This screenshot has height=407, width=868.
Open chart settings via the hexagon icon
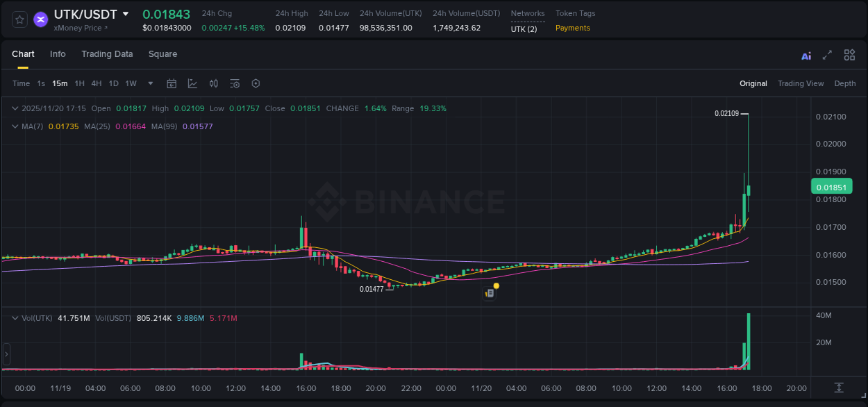pyautogui.click(x=256, y=83)
